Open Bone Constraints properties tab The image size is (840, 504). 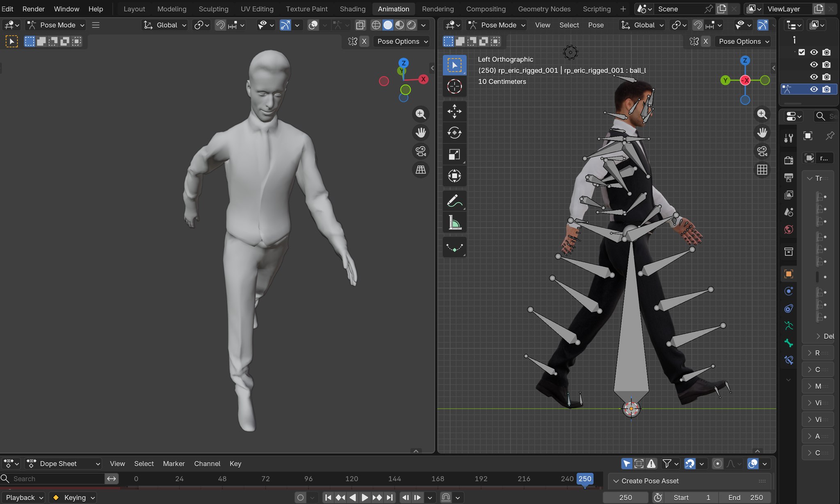point(788,360)
